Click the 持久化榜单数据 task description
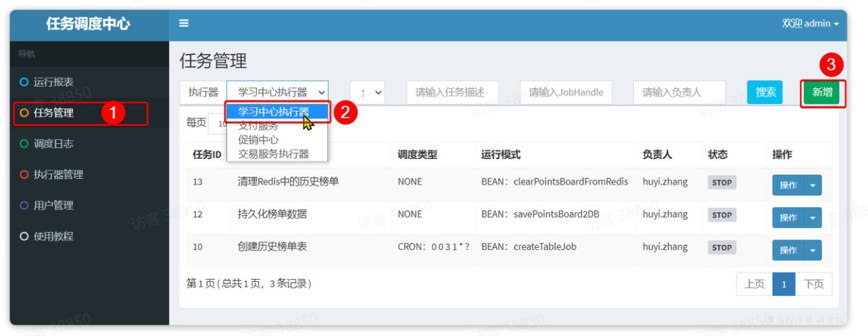 [272, 214]
